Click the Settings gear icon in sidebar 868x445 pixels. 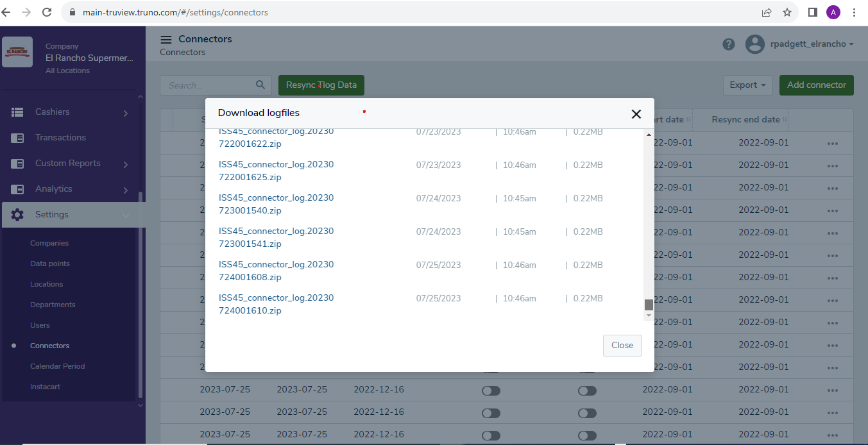(x=17, y=215)
